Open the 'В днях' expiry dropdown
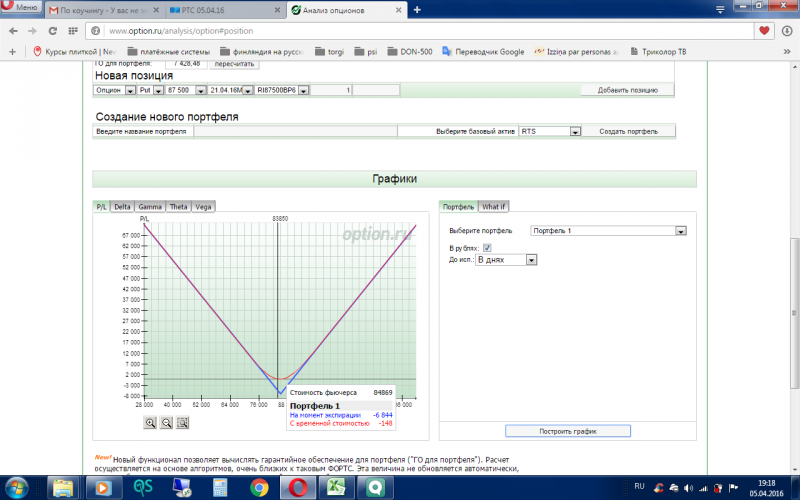The height and width of the screenshot is (500, 800). [531, 260]
